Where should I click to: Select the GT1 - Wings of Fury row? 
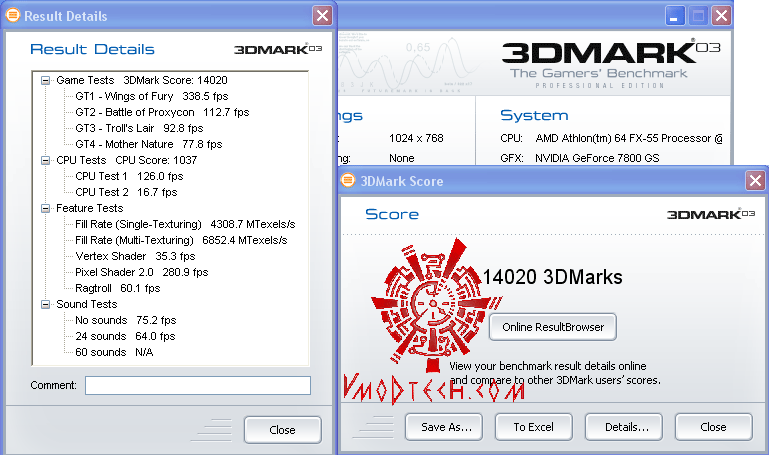point(152,96)
